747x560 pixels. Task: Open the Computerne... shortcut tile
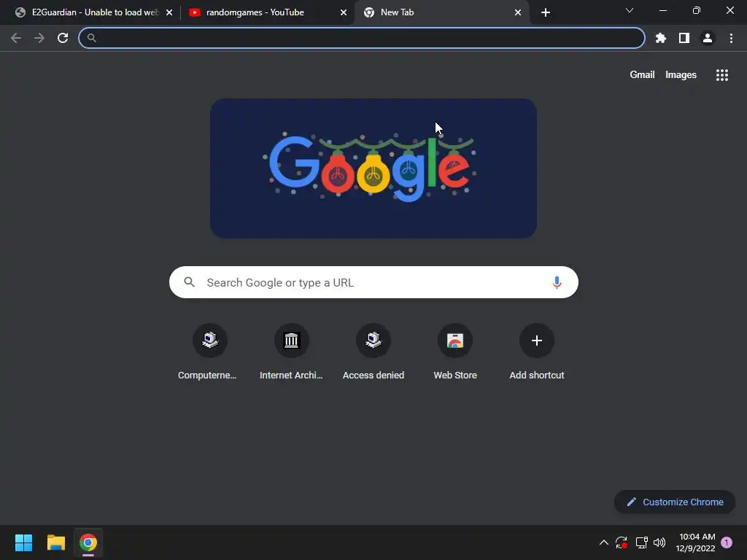click(209, 352)
